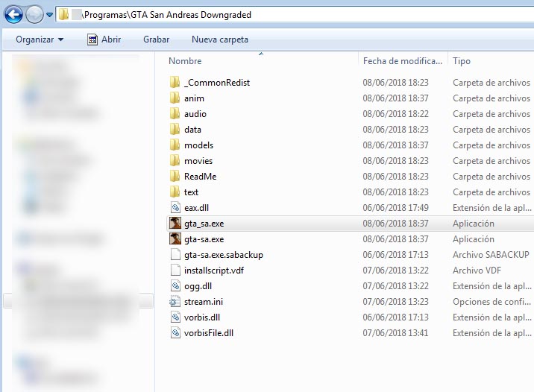Open the Organizar menu
Screen dimensions: 534x392
click(40, 39)
